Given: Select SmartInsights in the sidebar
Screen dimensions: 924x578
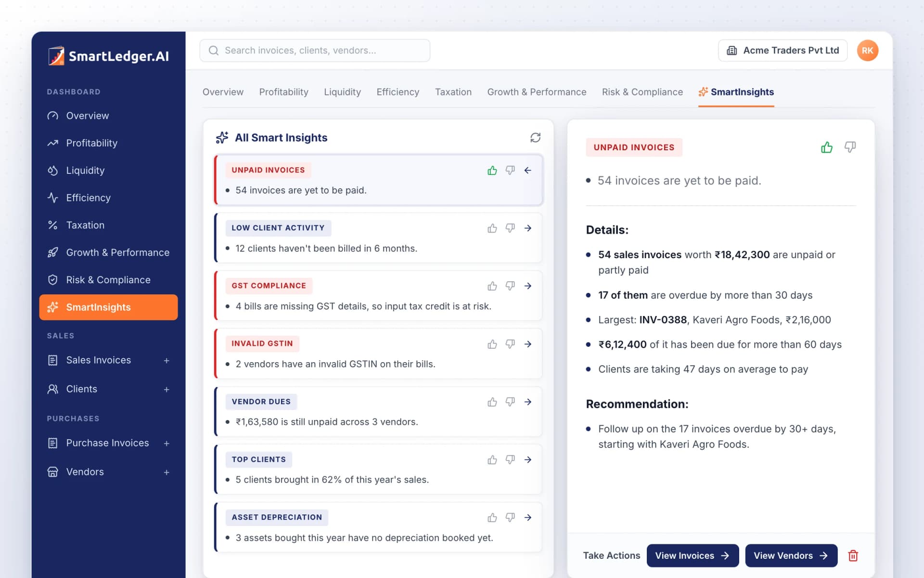Looking at the screenshot, I should (x=108, y=307).
